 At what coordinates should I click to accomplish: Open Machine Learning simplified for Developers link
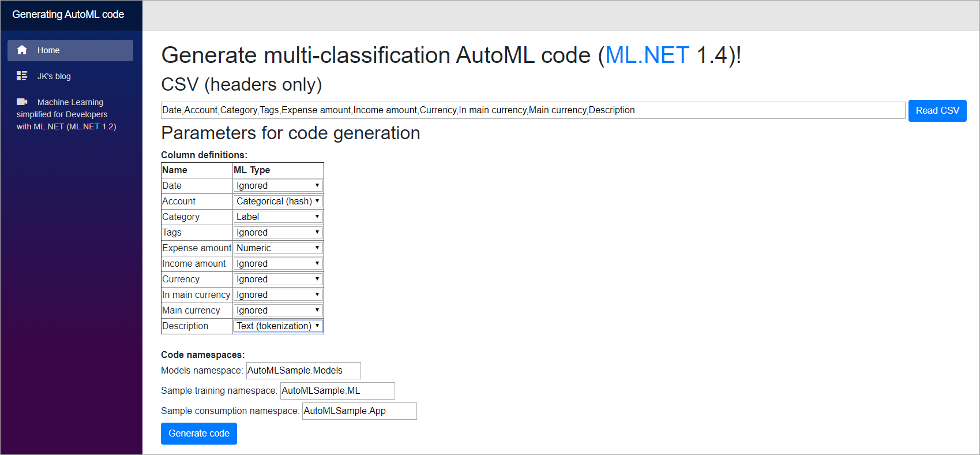[x=70, y=114]
